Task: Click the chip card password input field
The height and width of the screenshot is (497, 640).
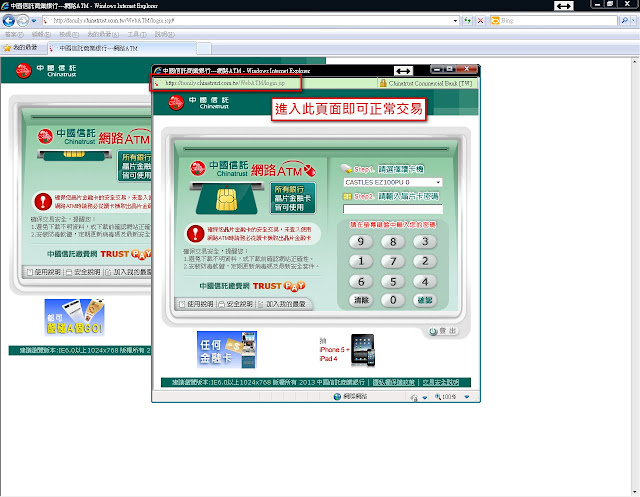Action: click(x=393, y=209)
